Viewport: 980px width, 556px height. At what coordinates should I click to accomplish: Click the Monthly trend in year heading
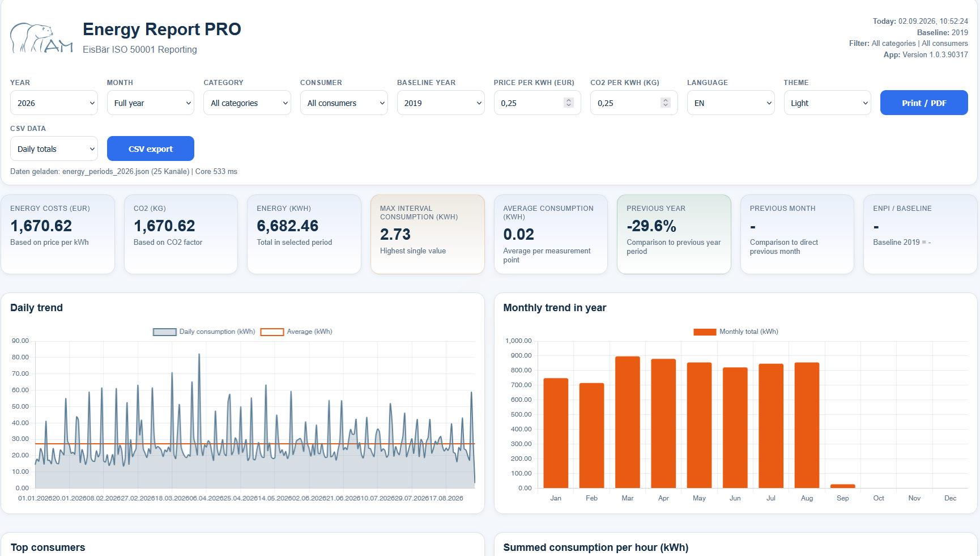pos(555,308)
